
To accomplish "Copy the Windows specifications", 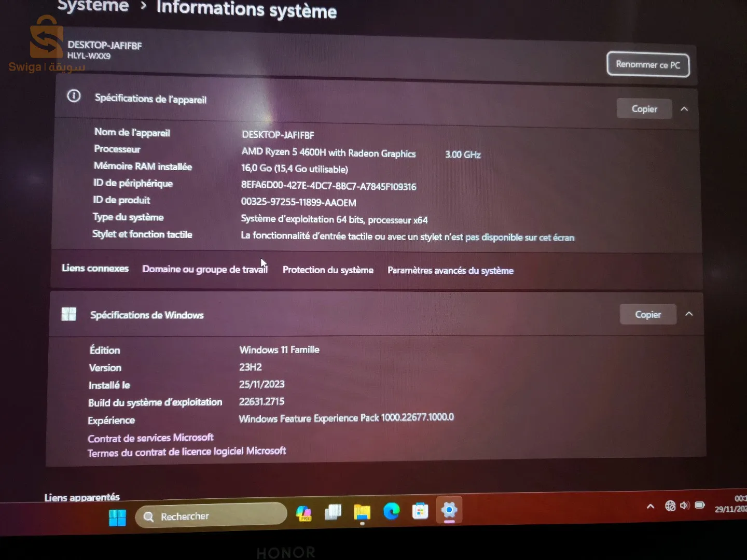I will 648,315.
